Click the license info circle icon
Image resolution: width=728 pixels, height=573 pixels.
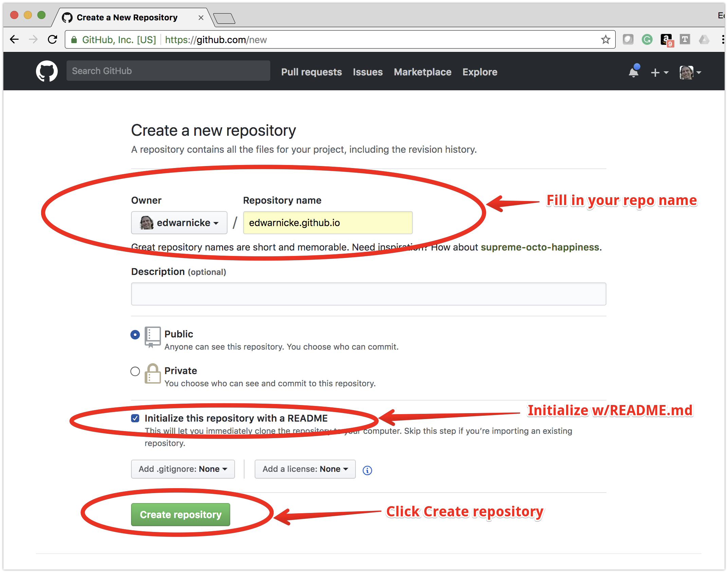367,470
